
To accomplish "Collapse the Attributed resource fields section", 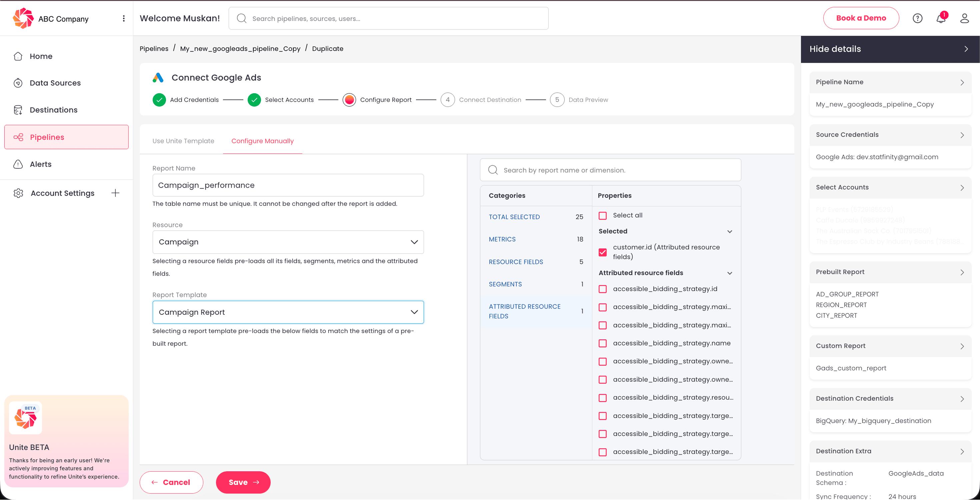I will point(730,273).
